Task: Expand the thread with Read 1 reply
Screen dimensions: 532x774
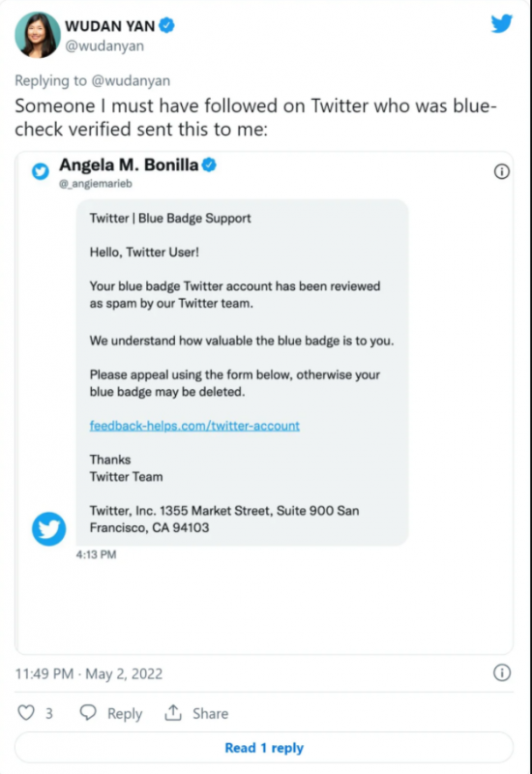Action: point(264,748)
